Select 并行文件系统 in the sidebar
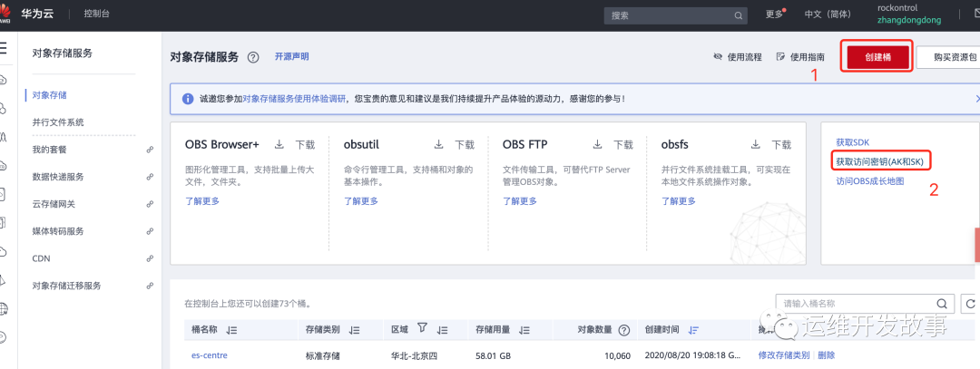 coord(58,122)
